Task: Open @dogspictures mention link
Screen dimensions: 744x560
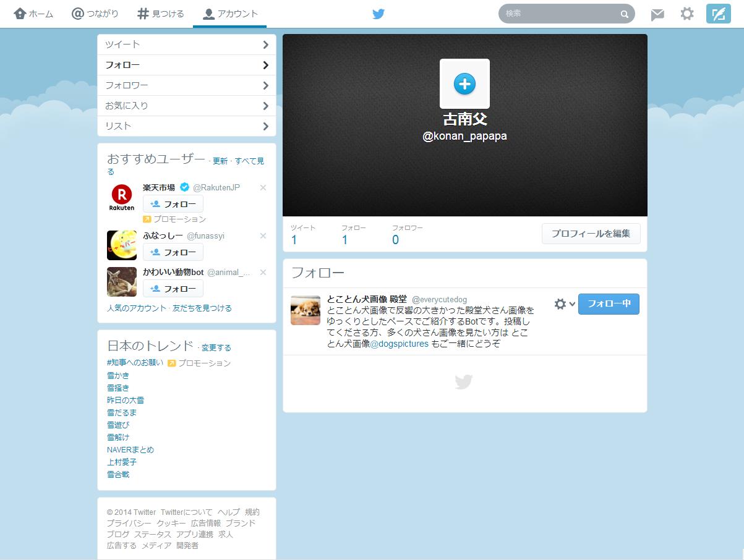Action: tap(400, 344)
